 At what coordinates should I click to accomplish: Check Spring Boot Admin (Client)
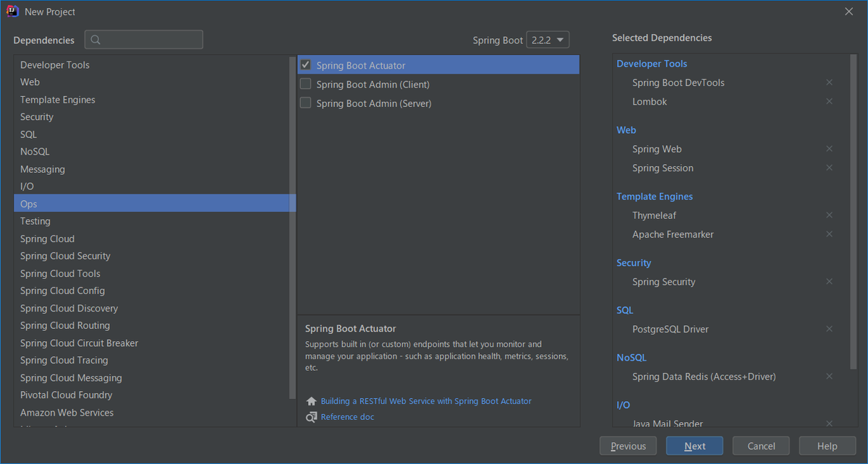(305, 84)
